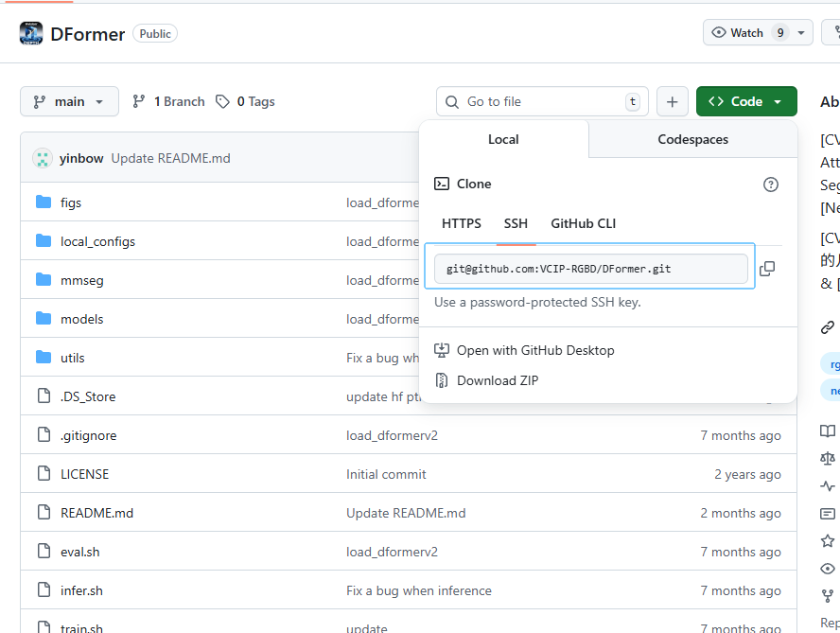
Task: Click the link icon in About sidebar
Action: point(828,327)
